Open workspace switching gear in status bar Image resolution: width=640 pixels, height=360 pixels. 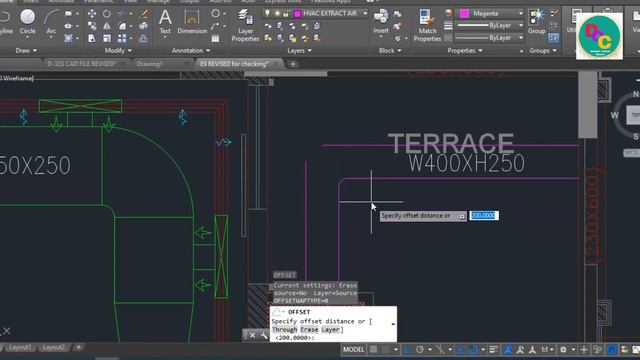(563, 350)
